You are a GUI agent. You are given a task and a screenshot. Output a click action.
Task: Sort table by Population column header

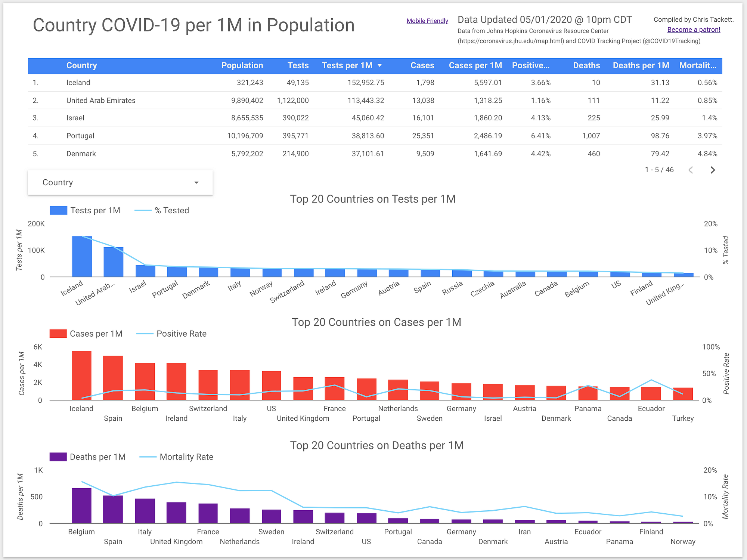click(242, 66)
